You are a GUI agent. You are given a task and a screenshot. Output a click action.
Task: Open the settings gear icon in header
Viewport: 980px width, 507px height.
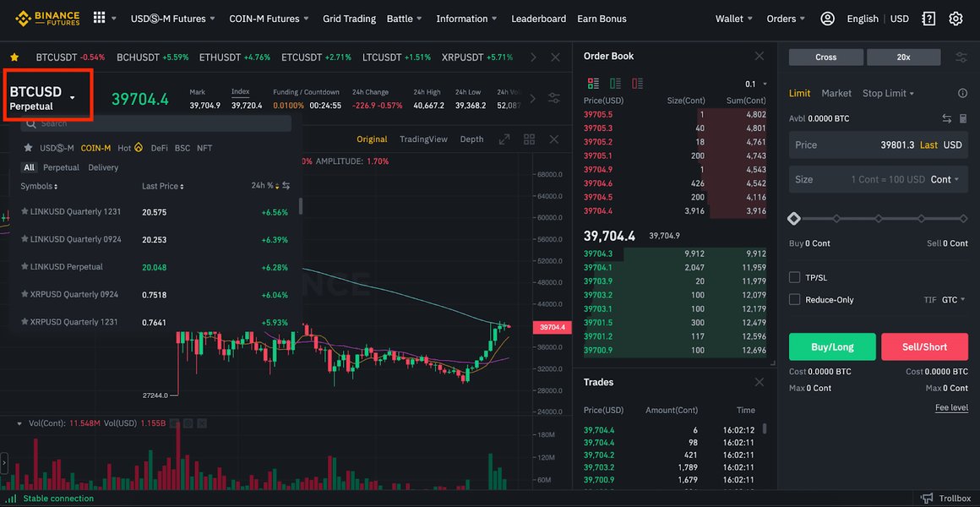955,19
